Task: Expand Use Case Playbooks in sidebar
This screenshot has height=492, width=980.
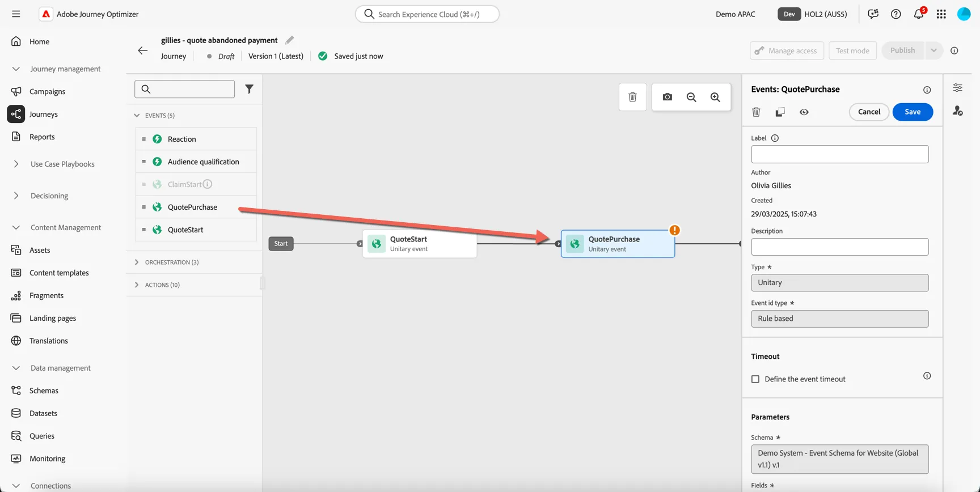Action: coord(16,164)
